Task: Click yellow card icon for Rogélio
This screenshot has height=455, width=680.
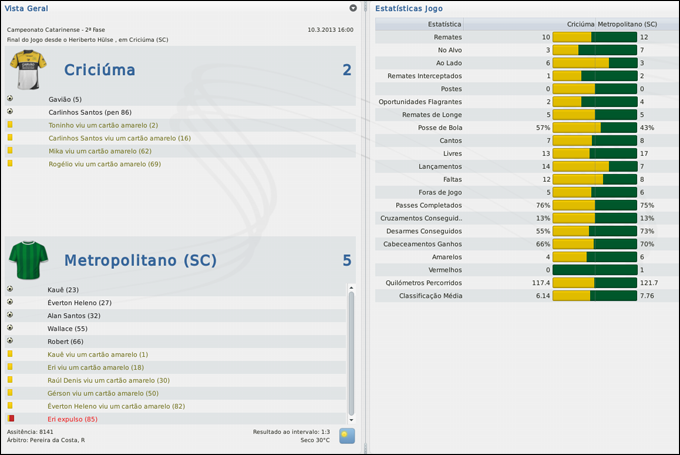Action: (10, 164)
